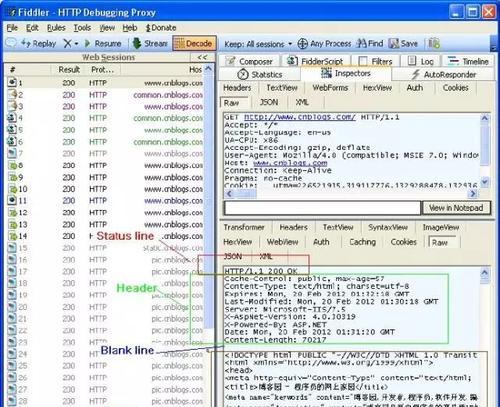
Task: Click request raw view scroll-up arrow
Action: click(485, 118)
